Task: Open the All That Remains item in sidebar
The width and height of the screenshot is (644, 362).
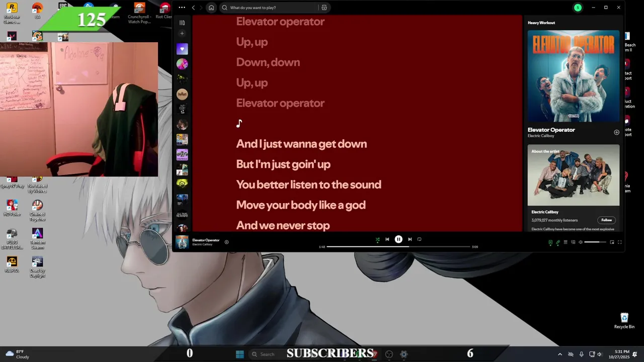Action: [x=182, y=214]
